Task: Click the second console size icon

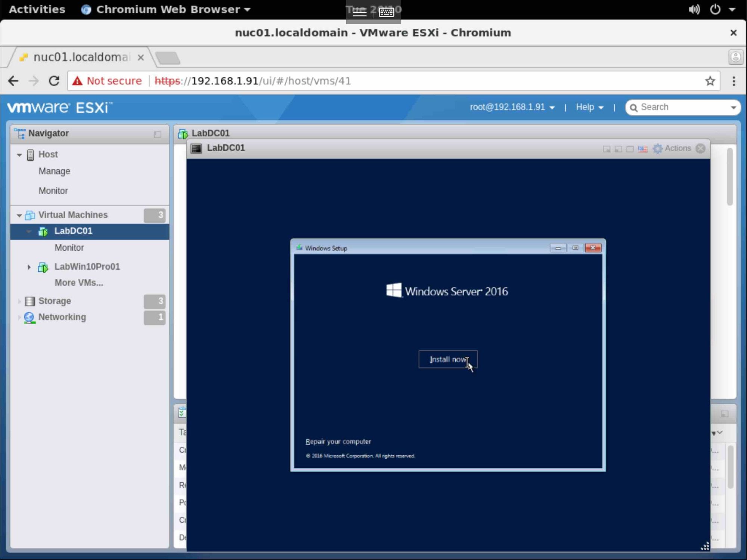Action: pos(618,149)
